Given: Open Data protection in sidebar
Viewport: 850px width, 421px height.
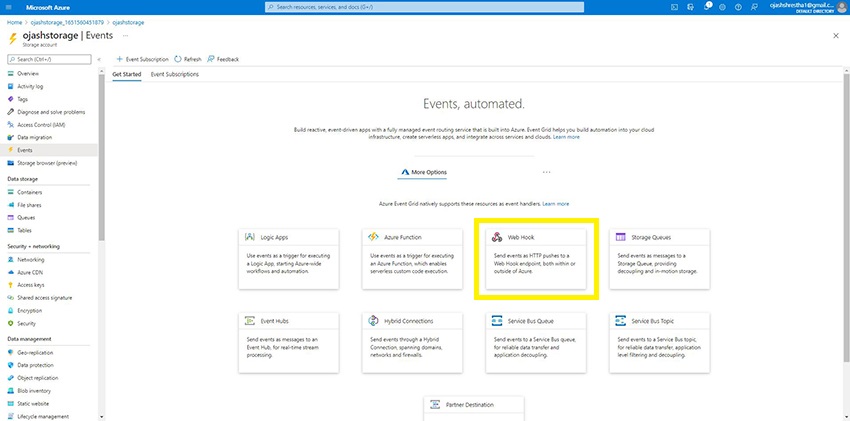Looking at the screenshot, I should click(35, 365).
